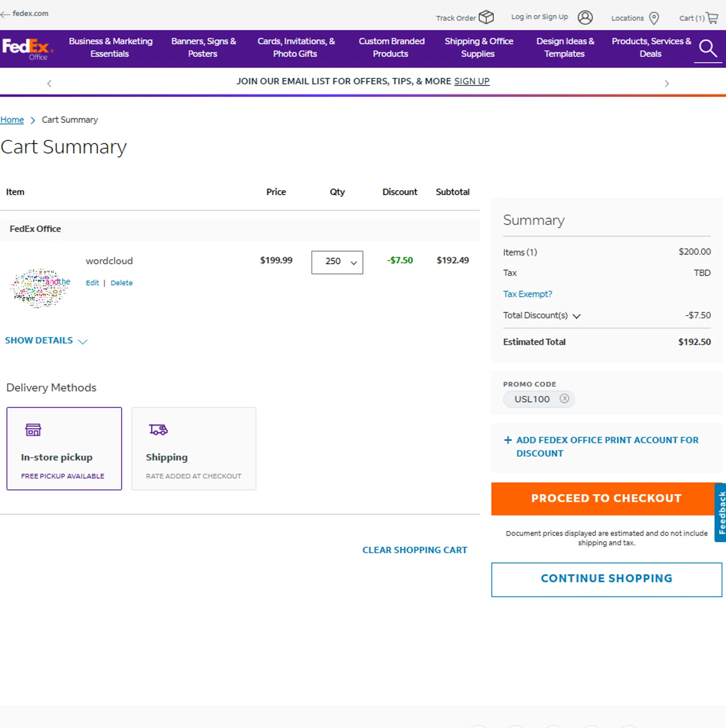The image size is (726, 728).
Task: Click the wordcloud product thumbnail
Action: pos(41,288)
